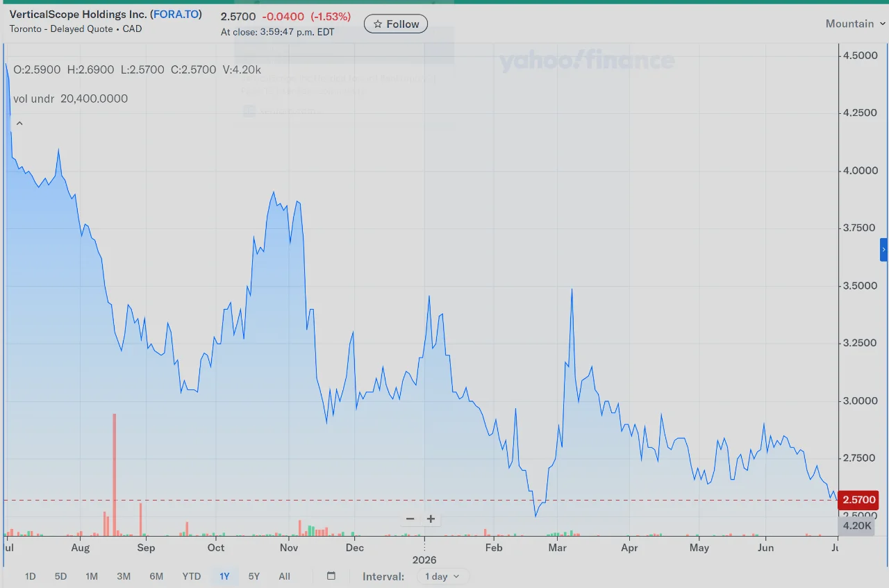Open the Interval 1 day dropdown
Viewport: 889px width, 588px height.
(x=443, y=576)
